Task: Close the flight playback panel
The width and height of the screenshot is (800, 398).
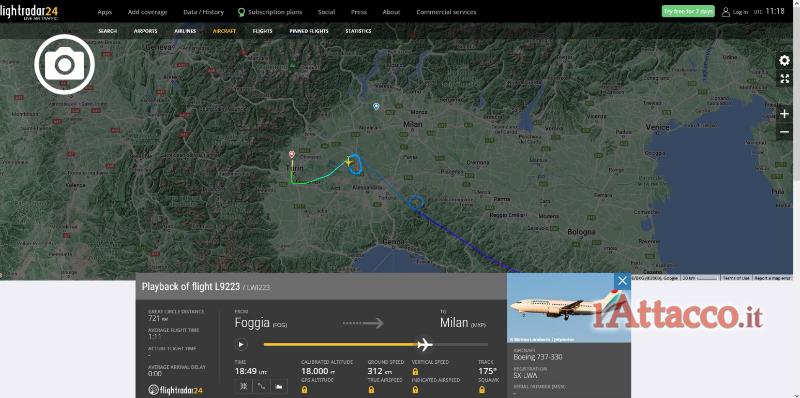Action: (x=622, y=281)
